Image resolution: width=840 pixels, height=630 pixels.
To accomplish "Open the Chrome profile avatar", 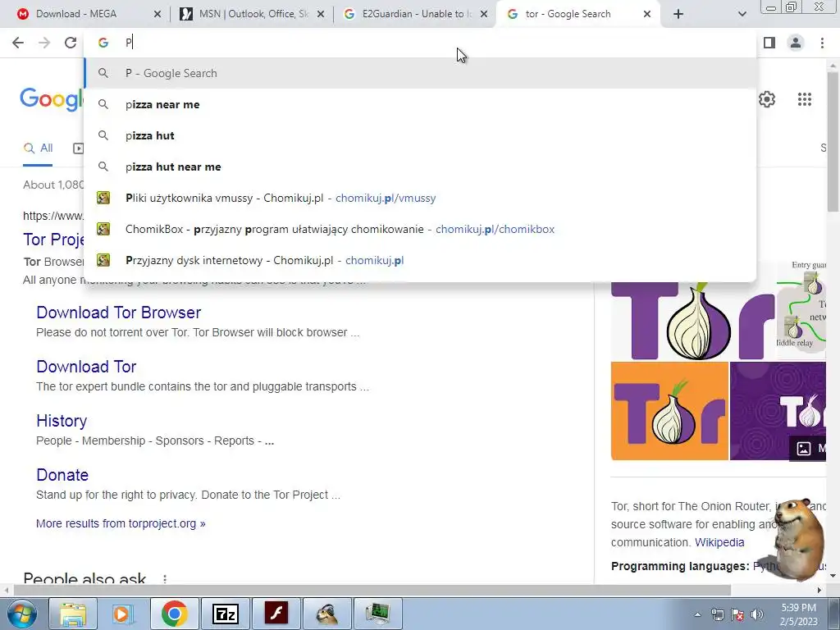I will 796,43.
